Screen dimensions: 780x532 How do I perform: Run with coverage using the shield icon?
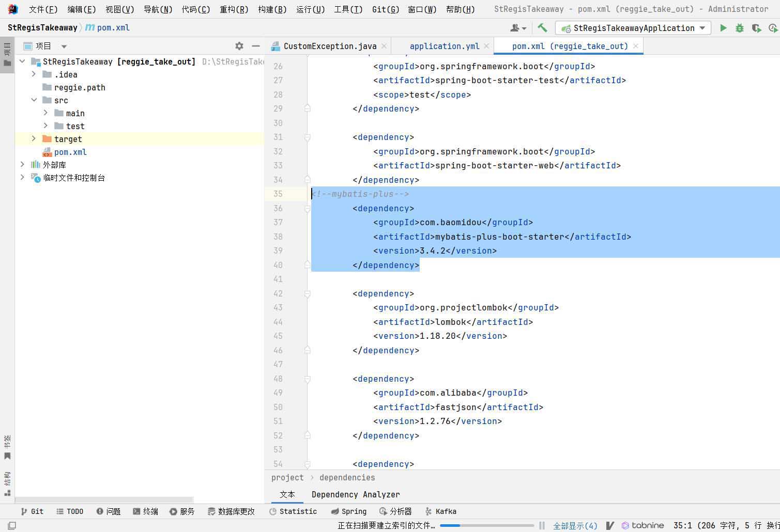click(x=756, y=28)
